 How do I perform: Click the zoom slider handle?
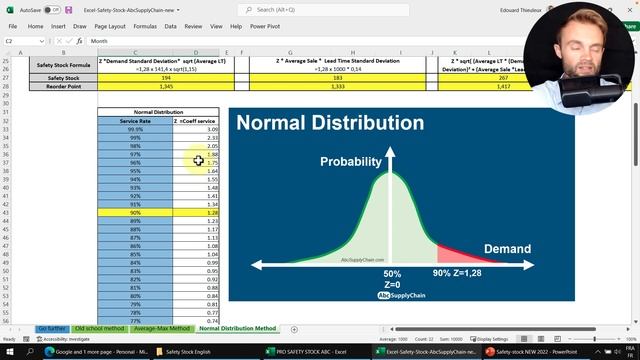tap(595, 339)
